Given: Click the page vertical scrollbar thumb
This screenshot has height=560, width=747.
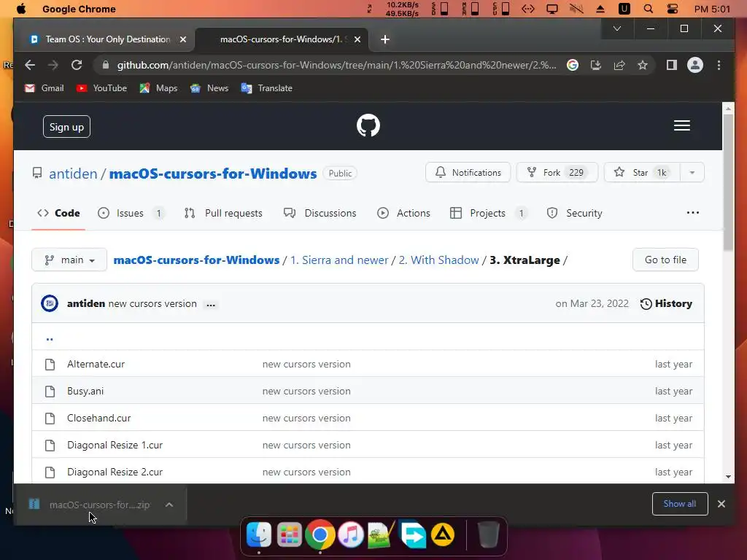Looking at the screenshot, I should click(x=728, y=182).
